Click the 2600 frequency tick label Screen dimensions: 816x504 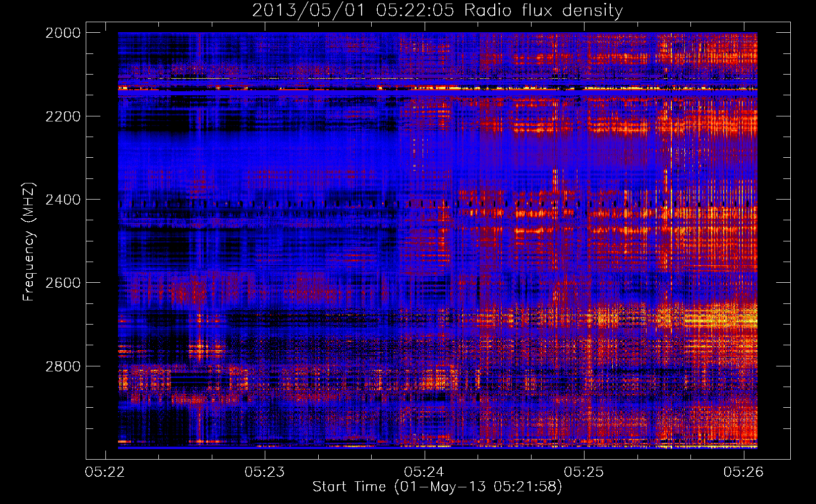63,283
